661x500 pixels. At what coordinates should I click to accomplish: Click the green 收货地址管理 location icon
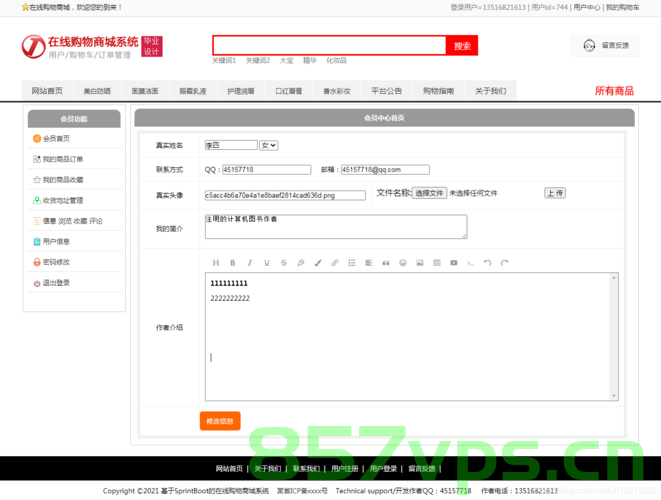point(37,200)
